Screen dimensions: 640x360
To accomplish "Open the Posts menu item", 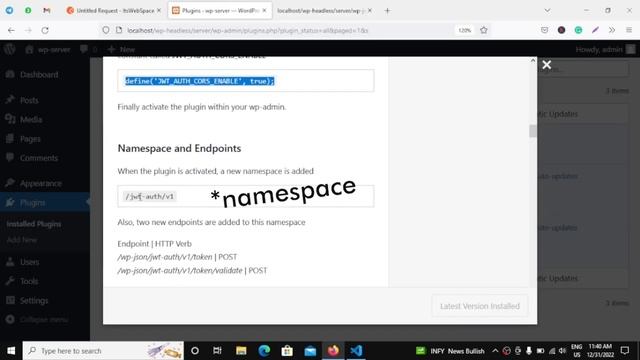I will click(x=29, y=100).
